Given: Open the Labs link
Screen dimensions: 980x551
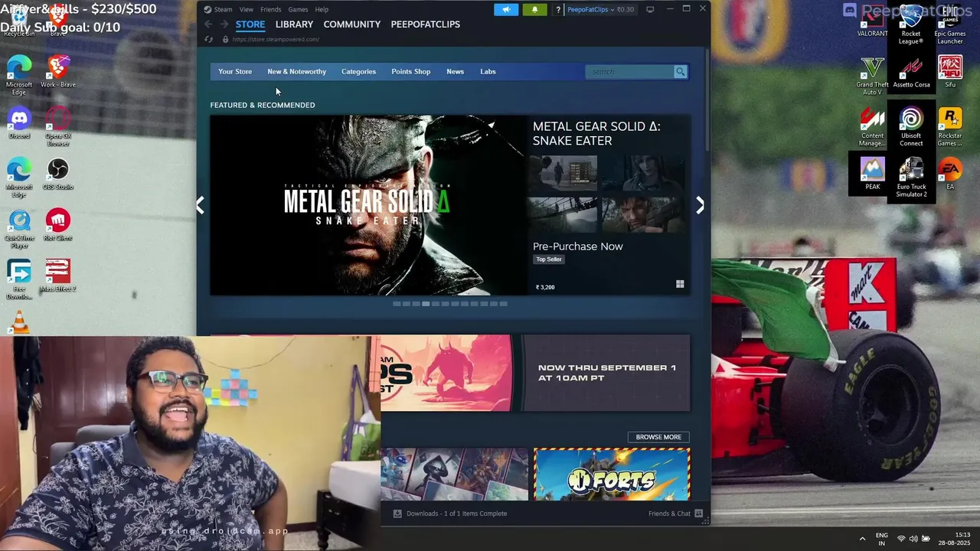Looking at the screenshot, I should [488, 71].
